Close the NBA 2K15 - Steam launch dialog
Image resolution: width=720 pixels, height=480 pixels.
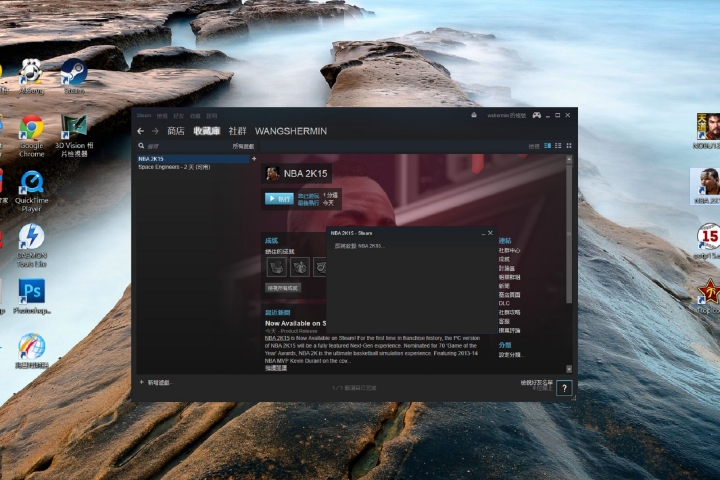(x=490, y=233)
